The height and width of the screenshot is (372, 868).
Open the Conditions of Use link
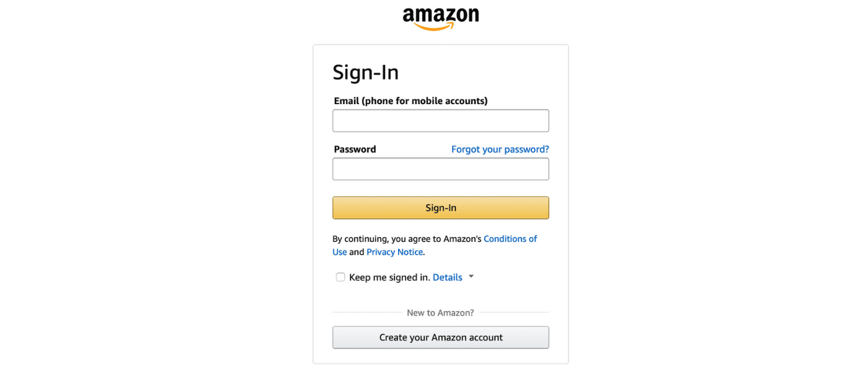tap(510, 239)
